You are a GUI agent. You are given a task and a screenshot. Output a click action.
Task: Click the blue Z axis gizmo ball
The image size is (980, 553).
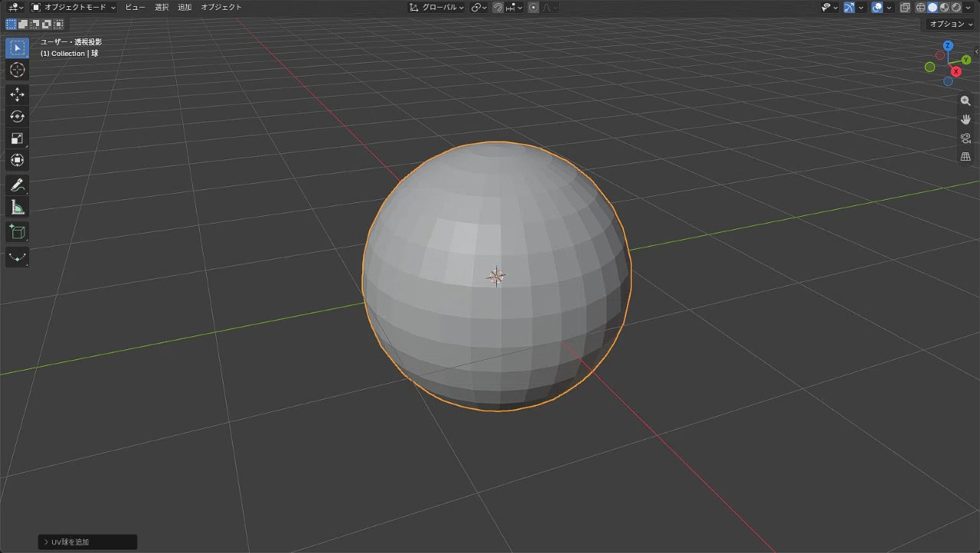pyautogui.click(x=948, y=46)
